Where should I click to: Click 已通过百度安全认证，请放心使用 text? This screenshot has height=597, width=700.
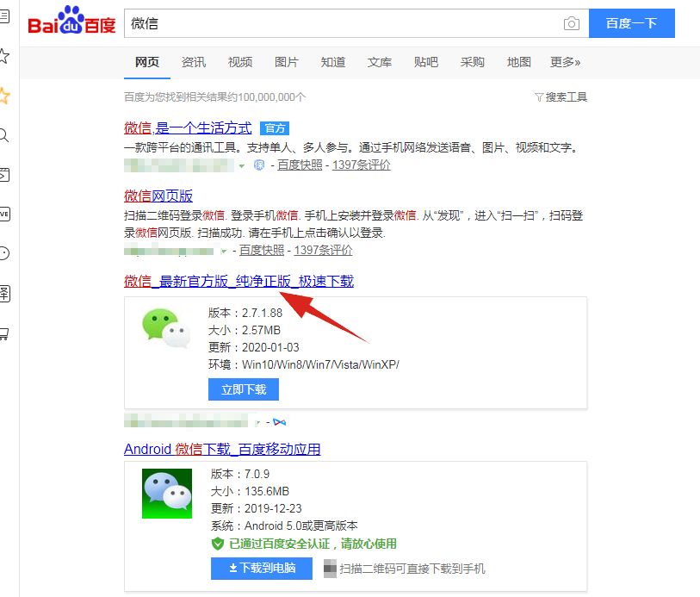point(313,544)
